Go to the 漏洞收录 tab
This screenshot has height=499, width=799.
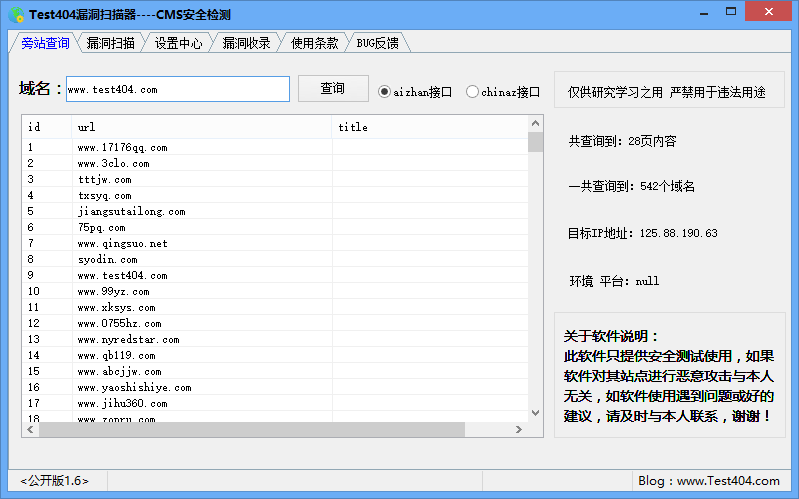tap(246, 43)
